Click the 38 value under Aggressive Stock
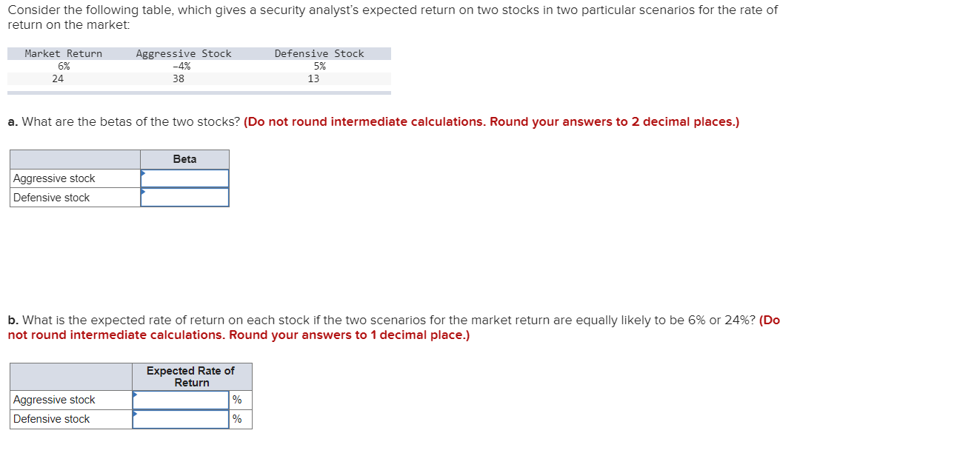The width and height of the screenshot is (980, 456). (178, 78)
